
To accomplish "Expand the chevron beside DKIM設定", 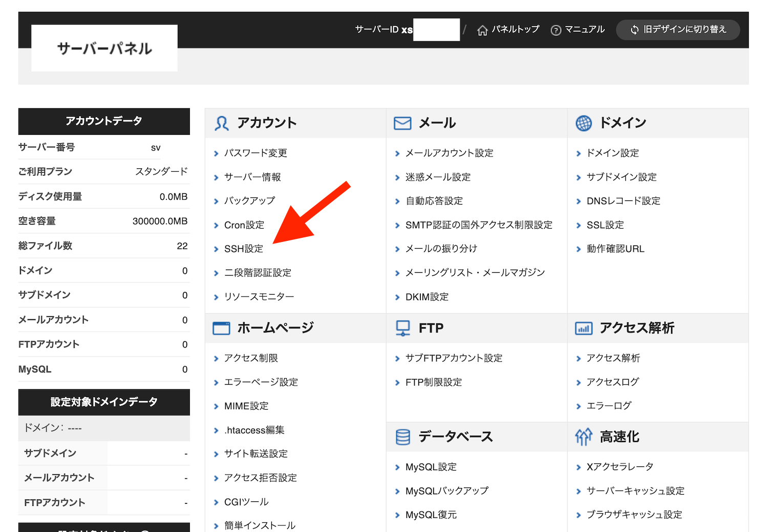I will [398, 297].
